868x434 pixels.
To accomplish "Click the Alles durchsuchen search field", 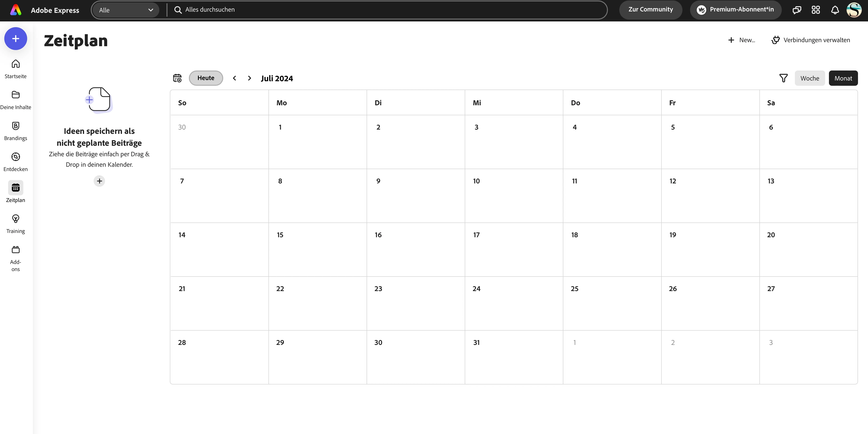I will click(x=388, y=10).
